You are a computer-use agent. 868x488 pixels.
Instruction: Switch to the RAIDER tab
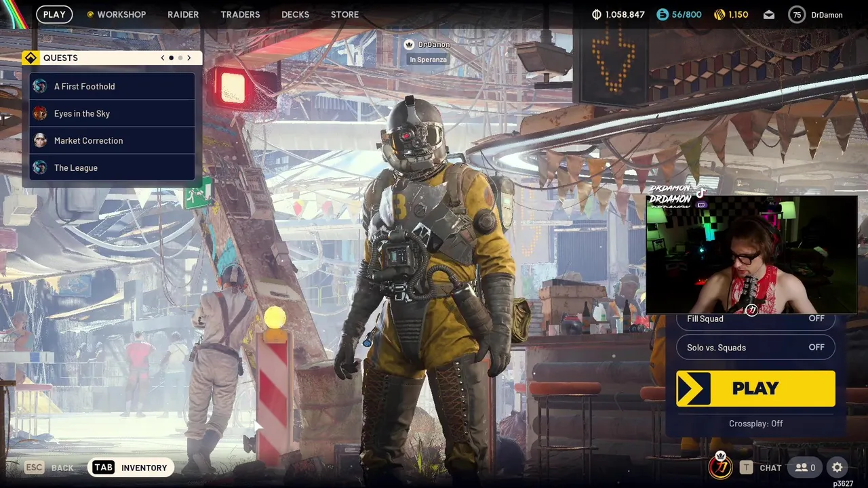[183, 14]
